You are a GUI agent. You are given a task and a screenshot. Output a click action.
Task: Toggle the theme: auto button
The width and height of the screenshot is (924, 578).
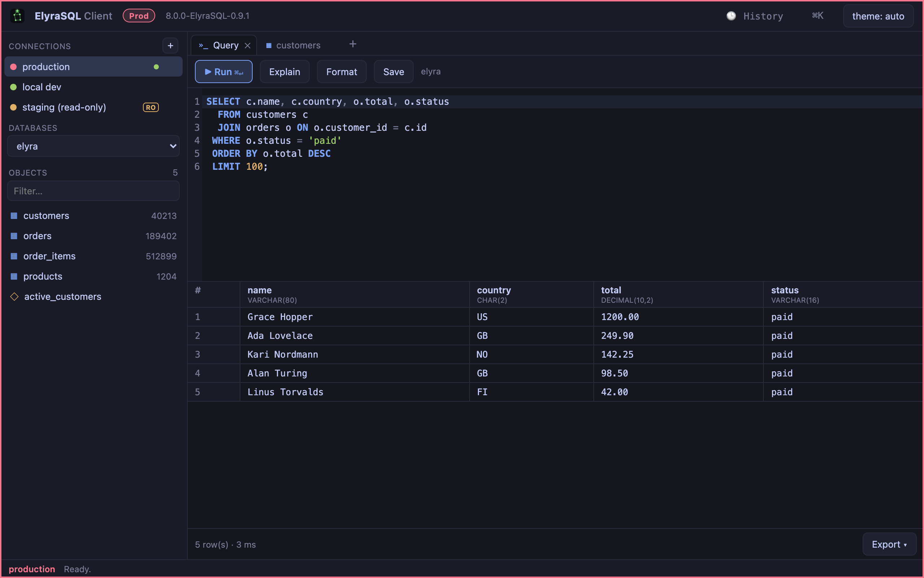(878, 16)
